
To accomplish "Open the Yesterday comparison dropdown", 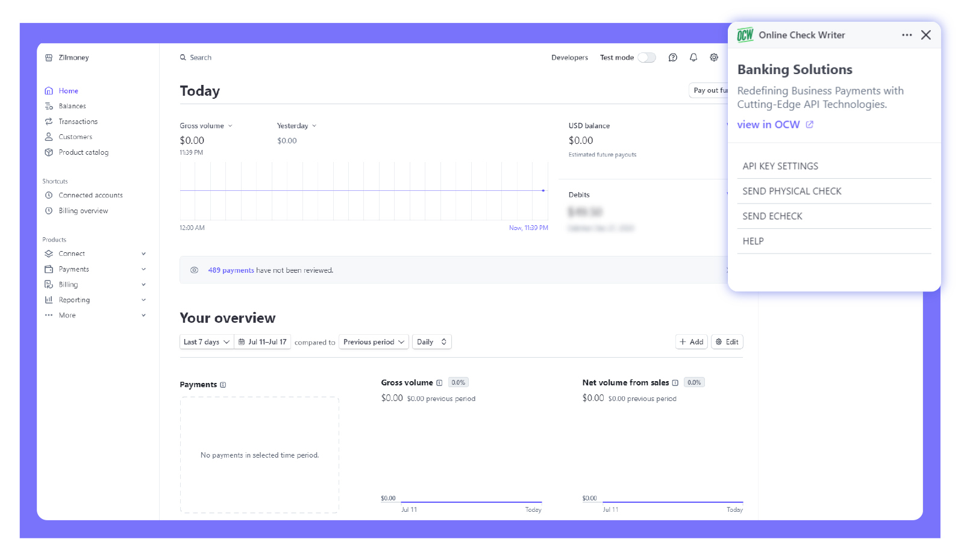I will 296,126.
